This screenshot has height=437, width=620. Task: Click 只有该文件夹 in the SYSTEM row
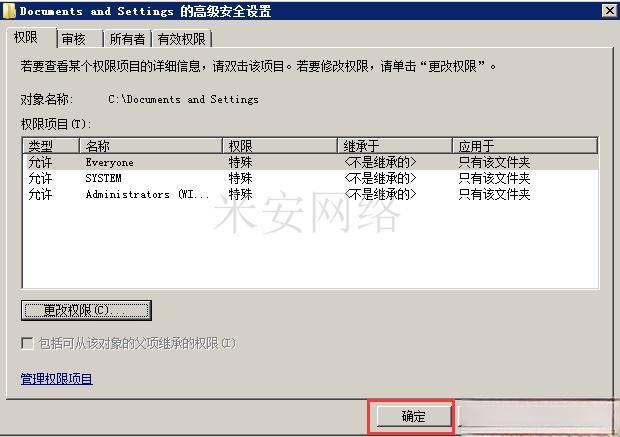(x=494, y=178)
